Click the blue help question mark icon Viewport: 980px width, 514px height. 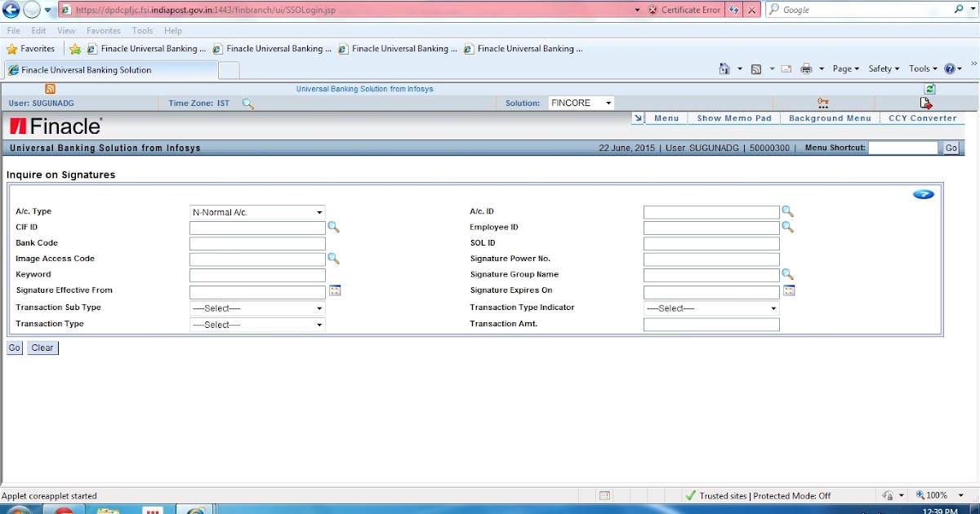(x=924, y=194)
